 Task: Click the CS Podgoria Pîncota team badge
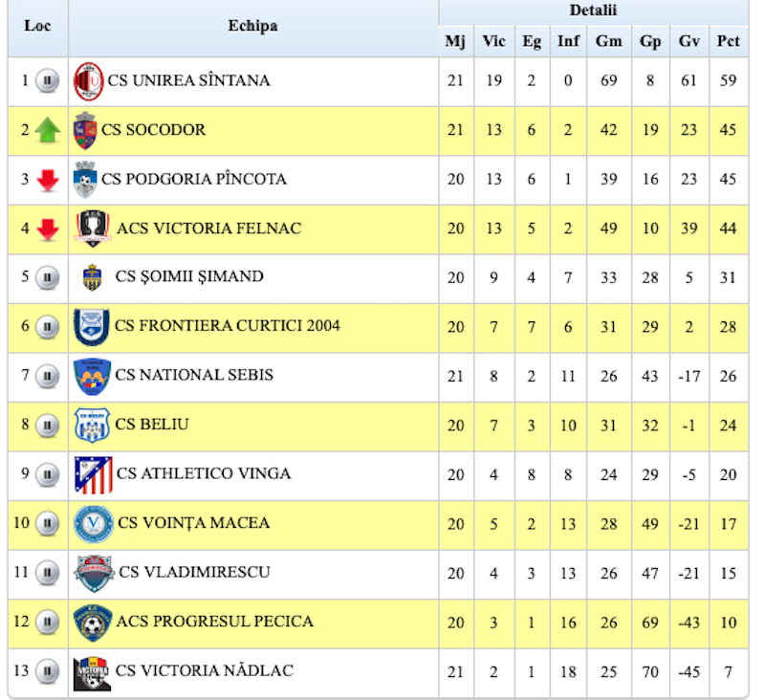(x=85, y=180)
